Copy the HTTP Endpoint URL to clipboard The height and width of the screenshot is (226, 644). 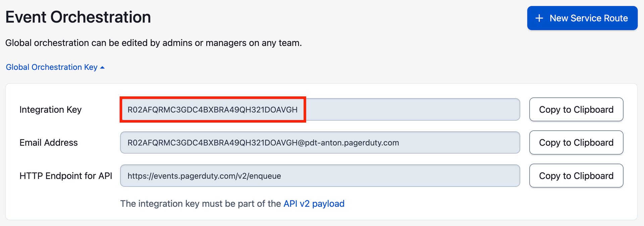(x=576, y=176)
